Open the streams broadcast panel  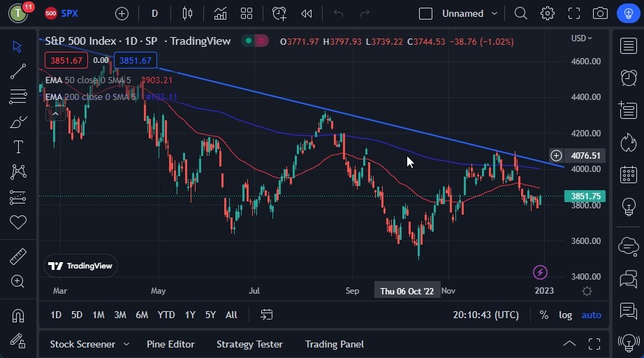[629, 342]
